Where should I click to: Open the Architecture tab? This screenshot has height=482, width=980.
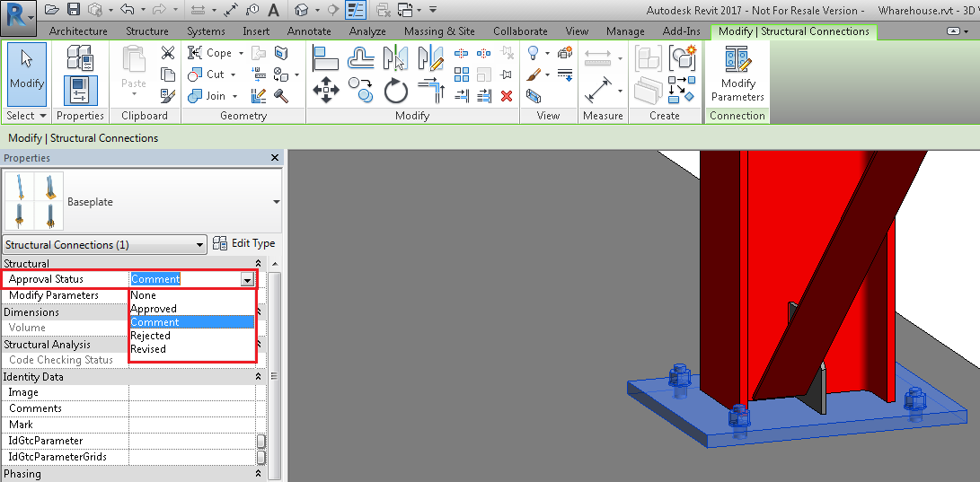(78, 31)
